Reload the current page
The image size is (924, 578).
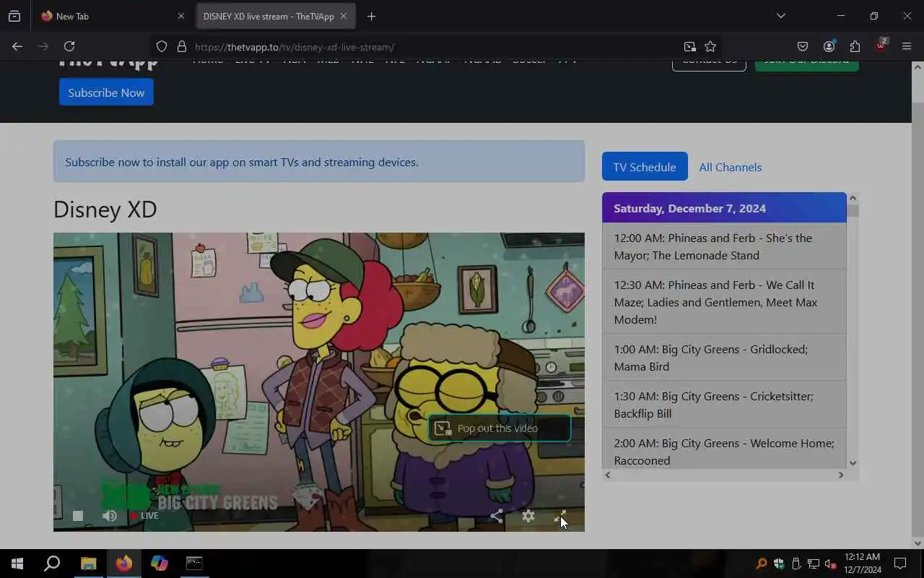[69, 46]
